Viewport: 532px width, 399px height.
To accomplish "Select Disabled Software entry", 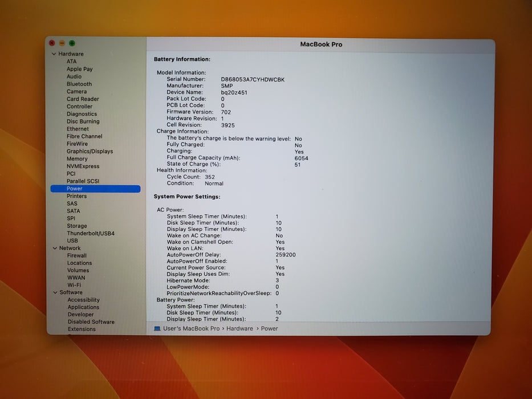I will click(x=91, y=322).
